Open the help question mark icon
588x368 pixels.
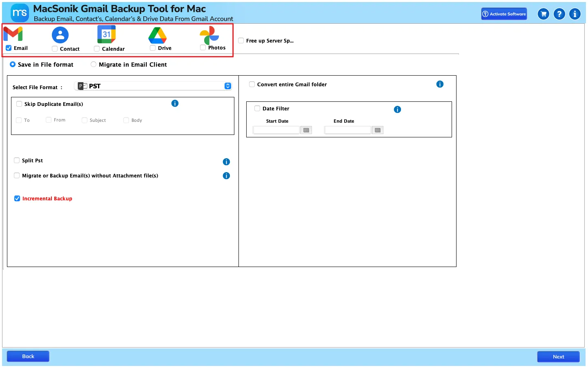(559, 14)
